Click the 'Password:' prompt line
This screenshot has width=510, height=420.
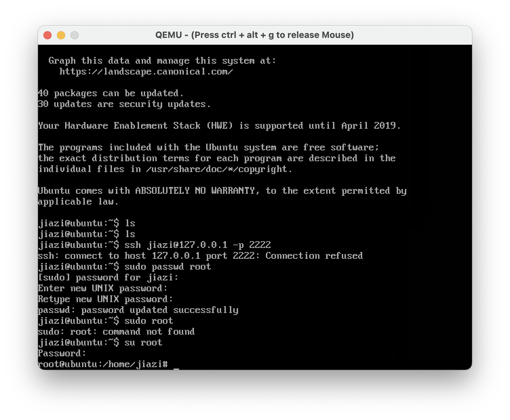62,354
